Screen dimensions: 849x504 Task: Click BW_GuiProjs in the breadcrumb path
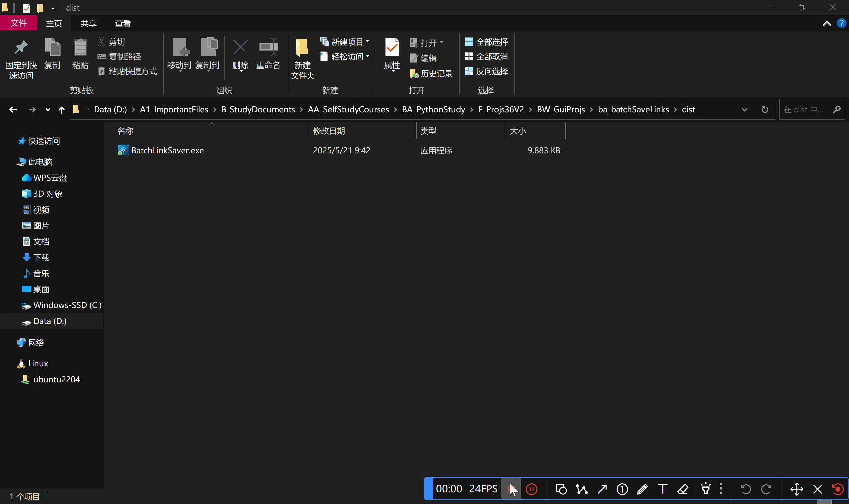coord(561,109)
